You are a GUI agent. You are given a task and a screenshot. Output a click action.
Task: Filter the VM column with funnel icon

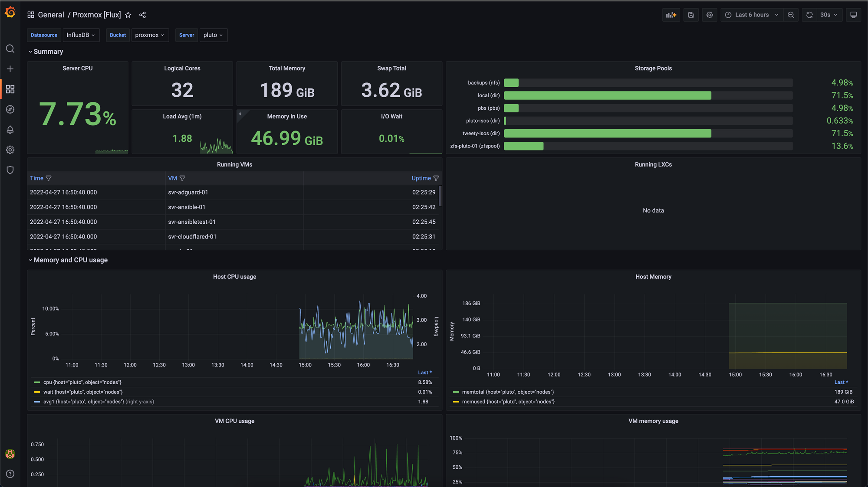[182, 178]
